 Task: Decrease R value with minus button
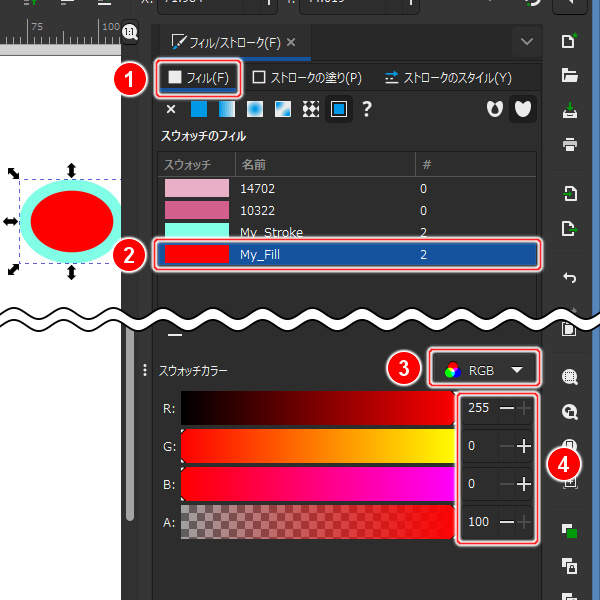tap(507, 408)
